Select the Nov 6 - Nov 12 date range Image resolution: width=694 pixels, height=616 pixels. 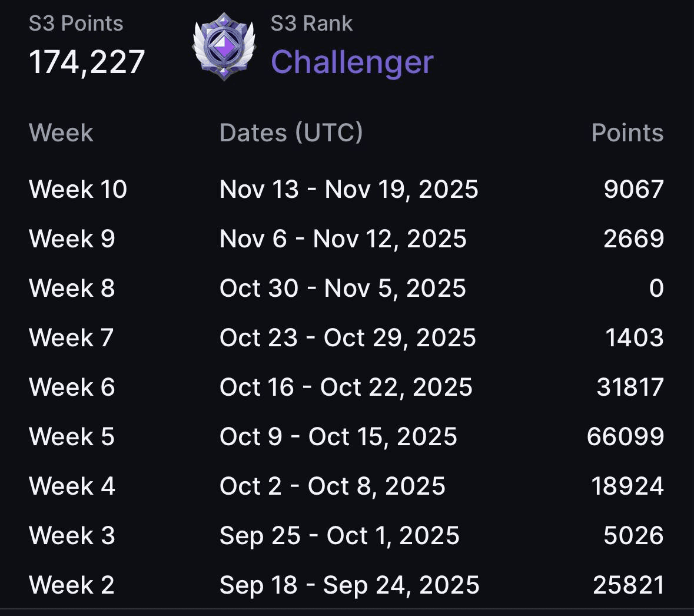343,239
